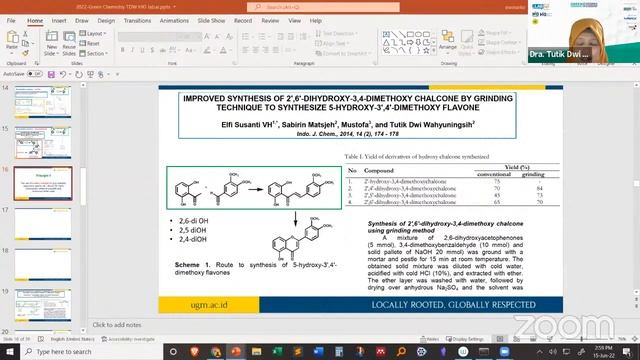
Task: Expand the shapes gallery More arrow
Action: click(x=433, y=51)
